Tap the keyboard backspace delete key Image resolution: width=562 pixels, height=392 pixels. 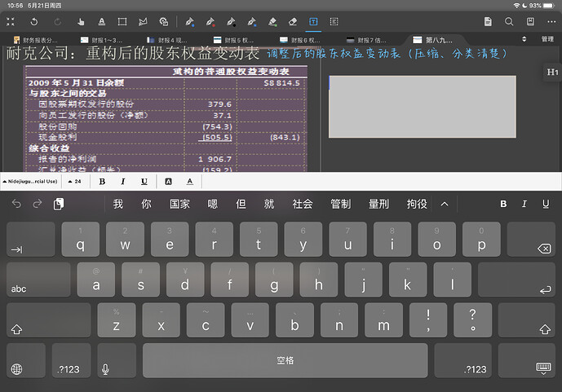[x=531, y=239]
